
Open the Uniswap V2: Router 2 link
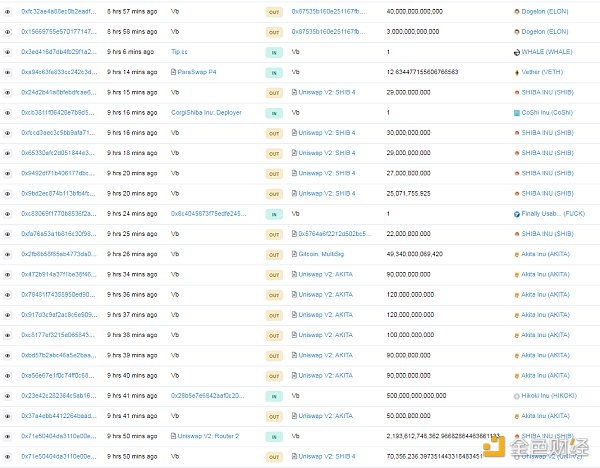[x=208, y=436]
